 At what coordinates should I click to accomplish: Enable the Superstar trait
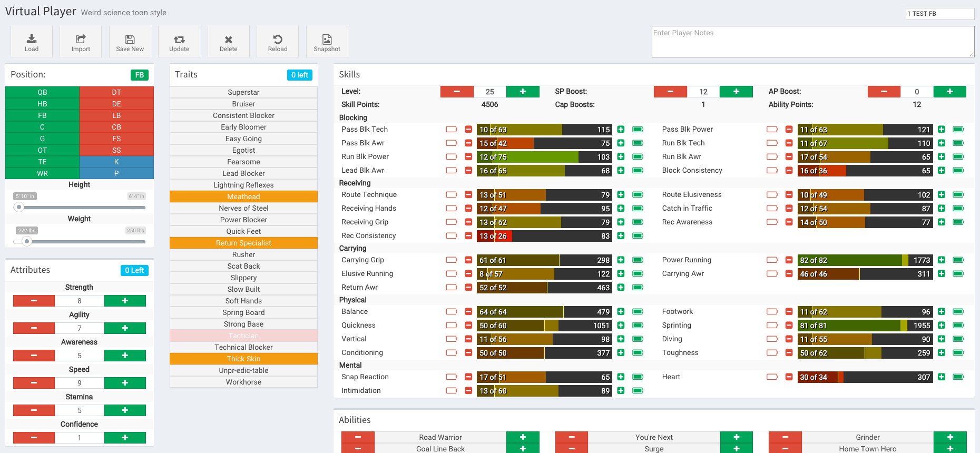(x=243, y=92)
